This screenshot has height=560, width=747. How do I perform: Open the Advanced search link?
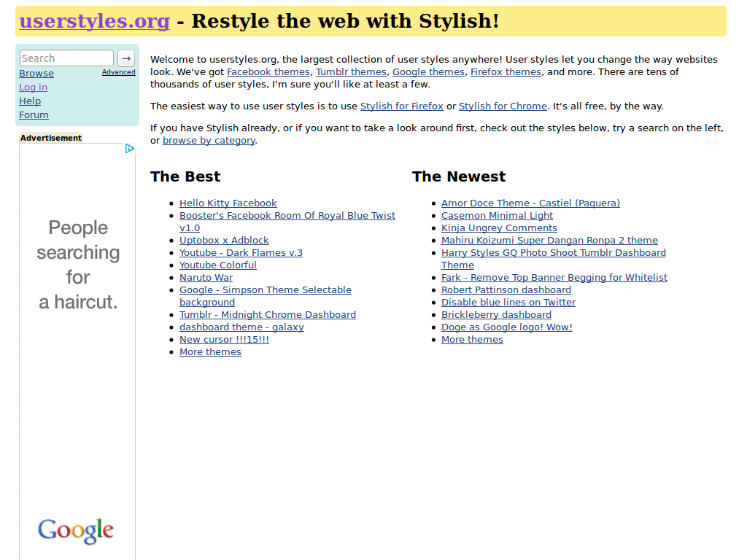coord(119,72)
